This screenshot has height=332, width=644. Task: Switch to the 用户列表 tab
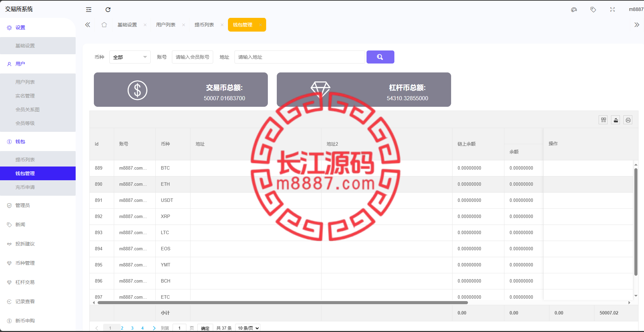click(166, 25)
